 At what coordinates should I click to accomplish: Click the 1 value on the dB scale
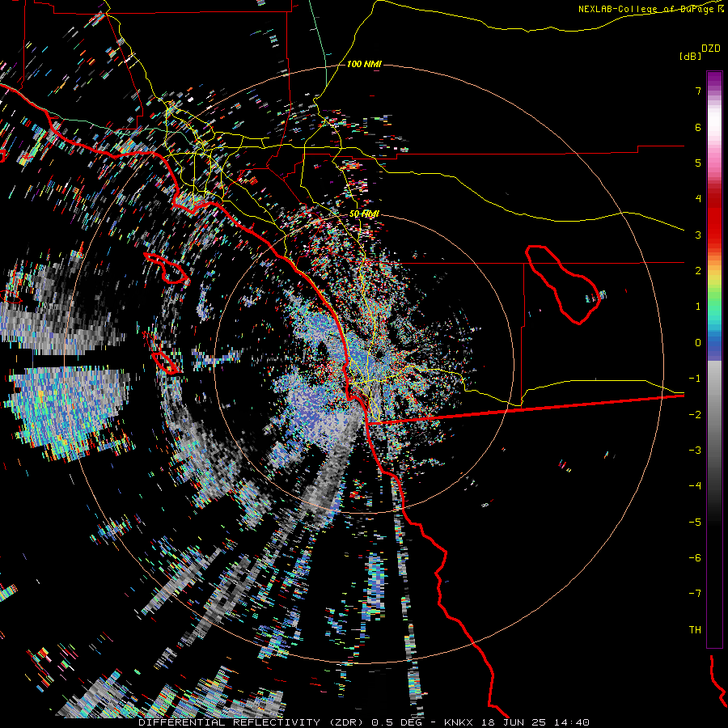point(698,307)
